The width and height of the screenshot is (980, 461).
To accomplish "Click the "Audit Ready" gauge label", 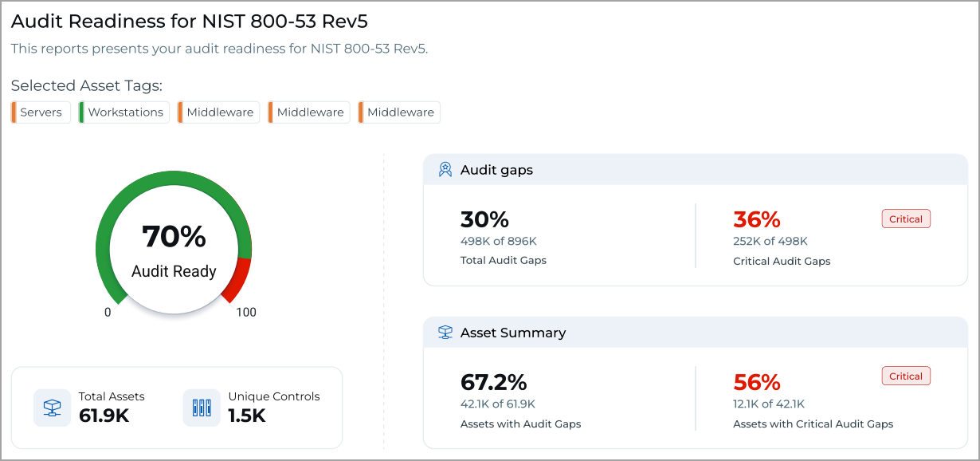I will point(174,271).
